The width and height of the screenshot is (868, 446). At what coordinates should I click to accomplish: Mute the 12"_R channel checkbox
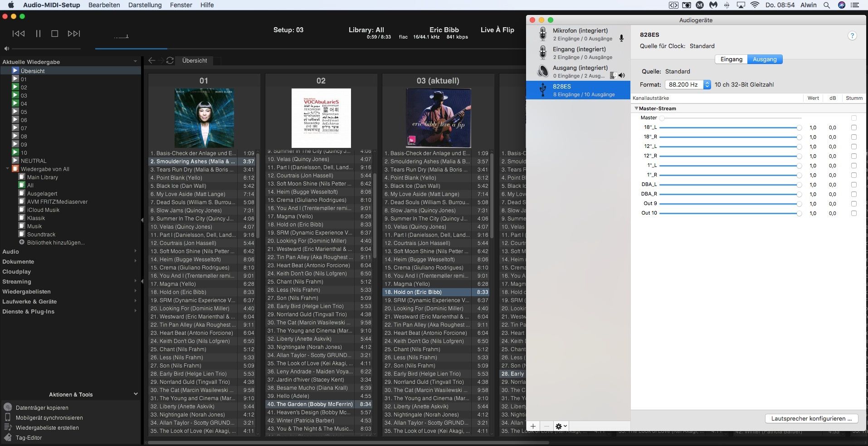[x=854, y=156]
